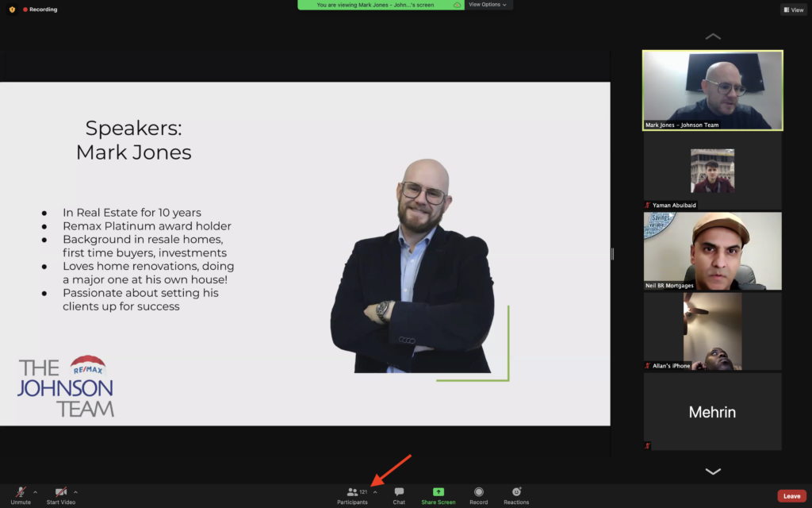This screenshot has width=812, height=508.
Task: Click the Mehrin participant tile
Action: coord(712,412)
